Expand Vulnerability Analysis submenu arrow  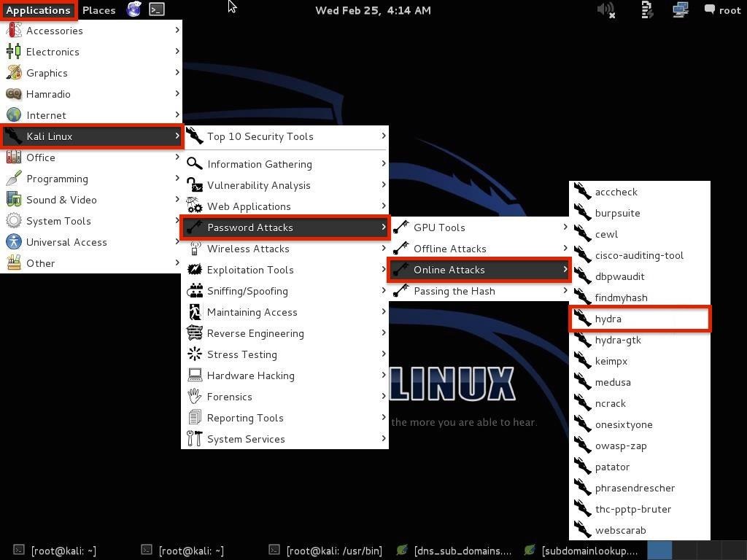point(384,184)
